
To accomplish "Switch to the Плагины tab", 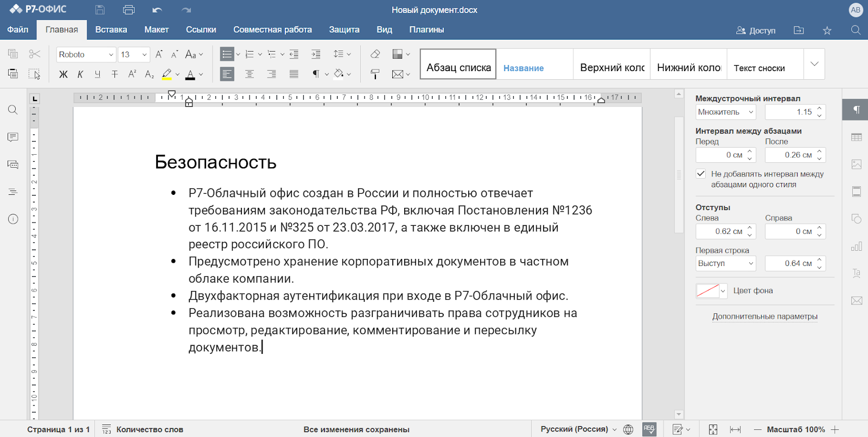I will click(426, 30).
